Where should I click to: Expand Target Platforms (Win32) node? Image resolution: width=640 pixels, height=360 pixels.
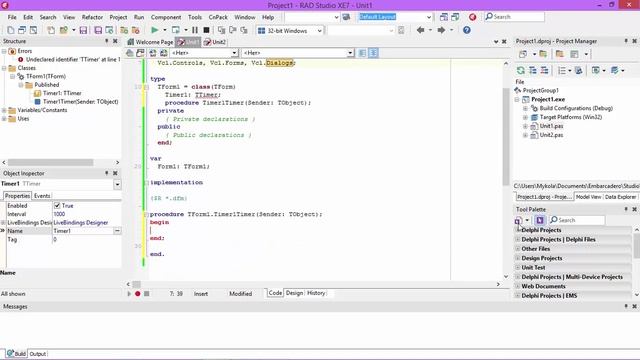click(x=526, y=118)
